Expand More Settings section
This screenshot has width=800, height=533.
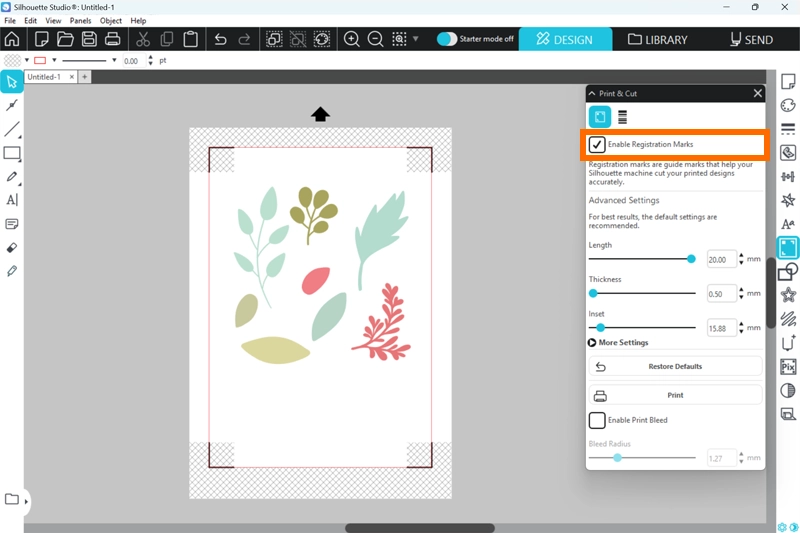click(x=593, y=343)
